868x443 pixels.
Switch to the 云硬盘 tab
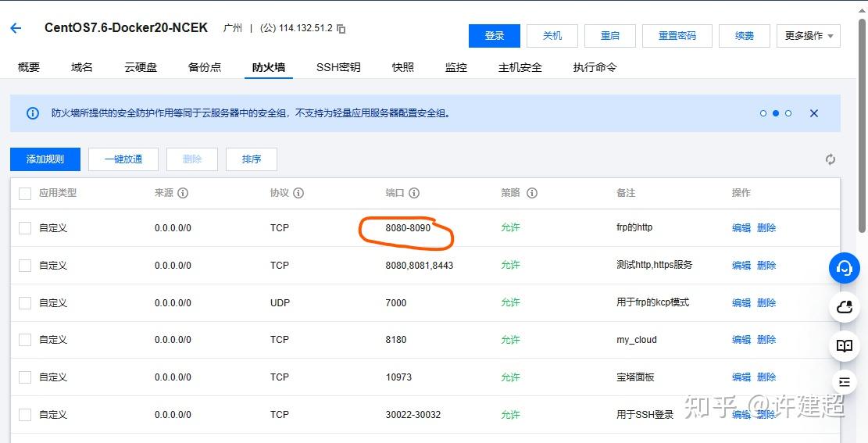pos(141,67)
